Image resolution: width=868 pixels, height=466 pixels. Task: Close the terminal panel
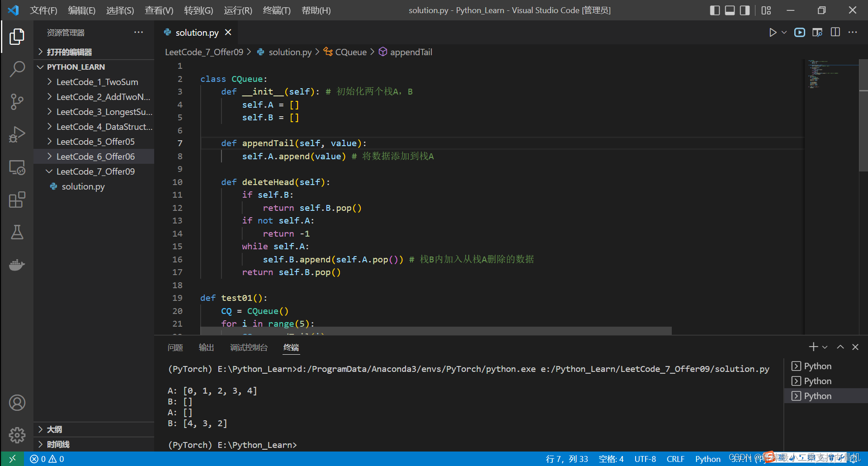[855, 347]
